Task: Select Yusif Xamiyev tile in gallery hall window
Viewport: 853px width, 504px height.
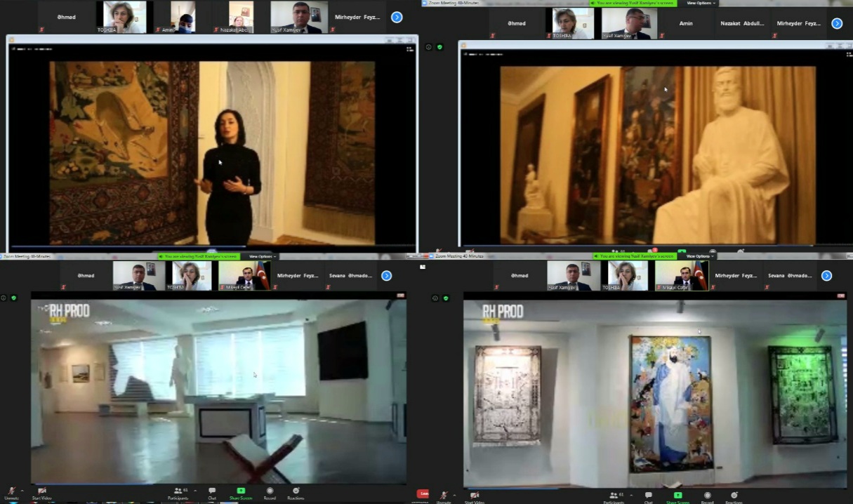Action: click(138, 276)
